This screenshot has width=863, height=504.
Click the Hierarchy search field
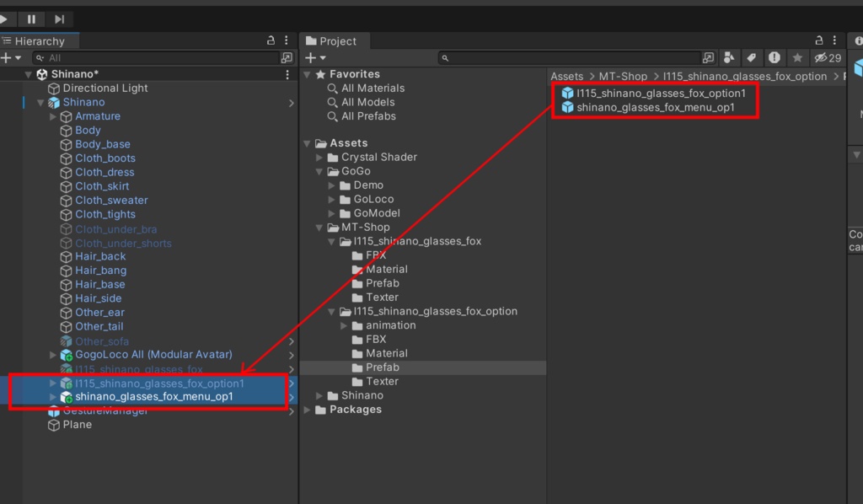coord(156,58)
